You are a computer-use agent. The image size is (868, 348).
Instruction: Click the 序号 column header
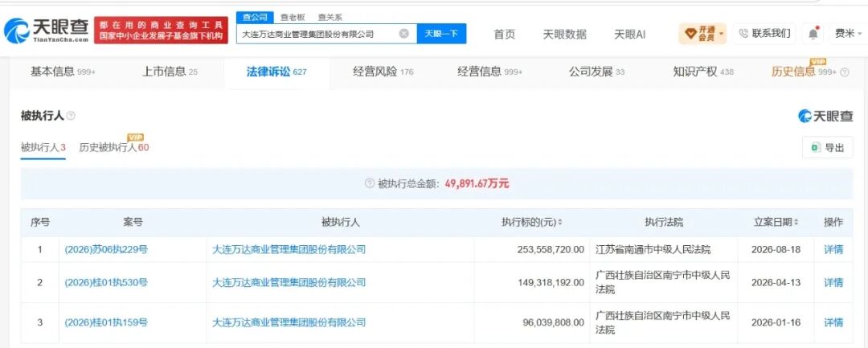(x=40, y=223)
